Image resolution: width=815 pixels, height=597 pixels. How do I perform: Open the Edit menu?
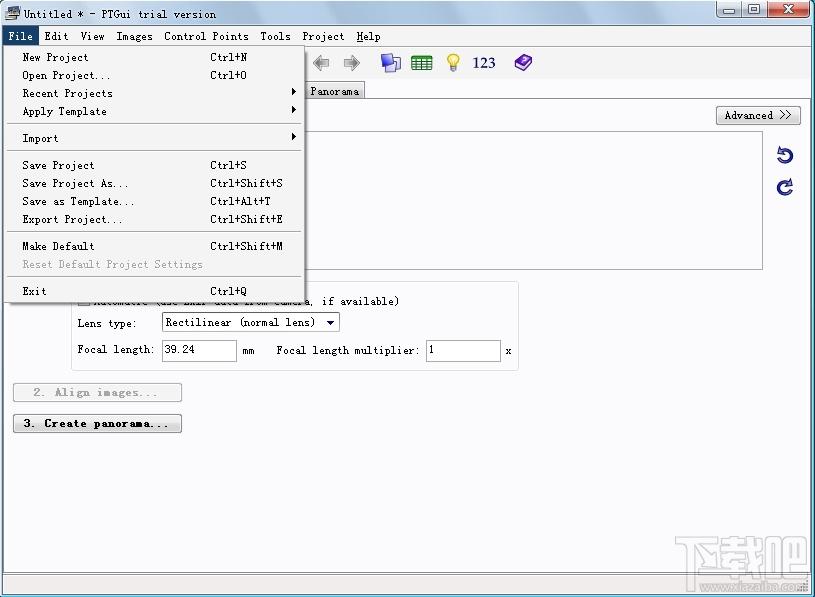(56, 36)
